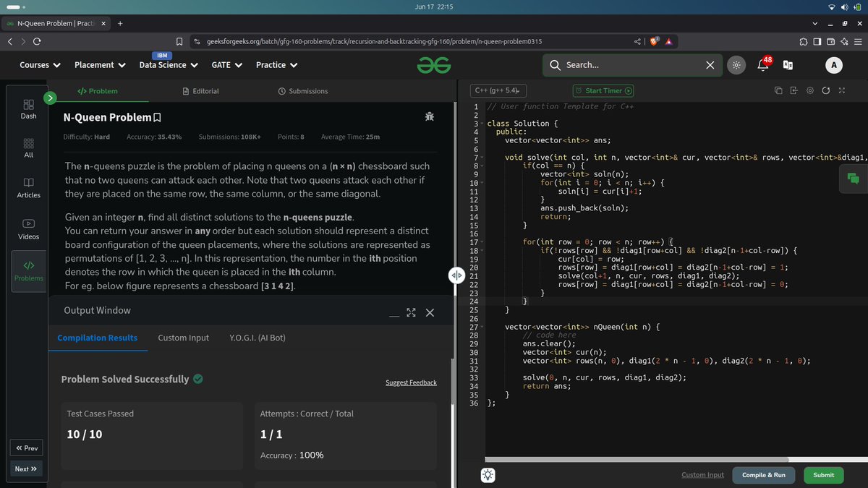
Task: Expand the Practice dropdown menu
Action: tap(276, 65)
